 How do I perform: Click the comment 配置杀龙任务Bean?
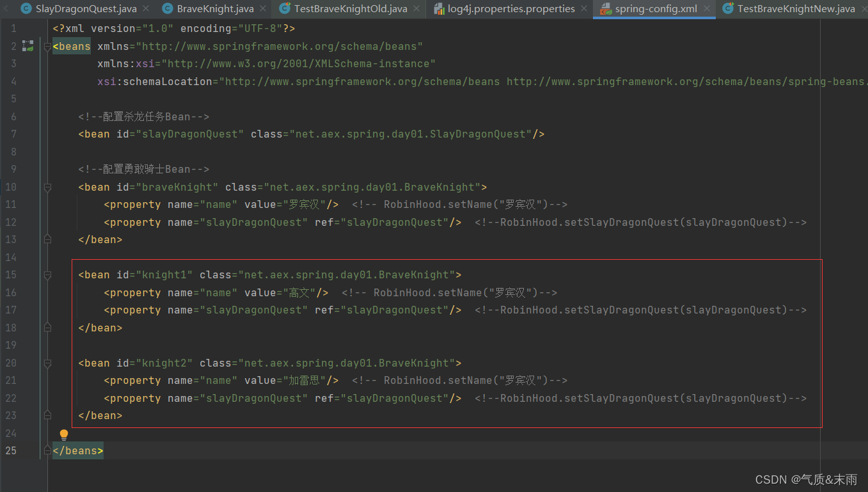(144, 117)
